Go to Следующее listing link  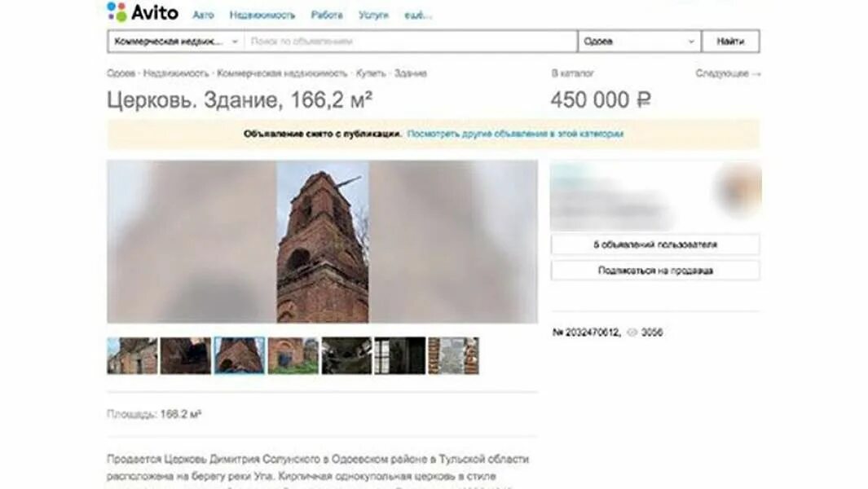(728, 73)
